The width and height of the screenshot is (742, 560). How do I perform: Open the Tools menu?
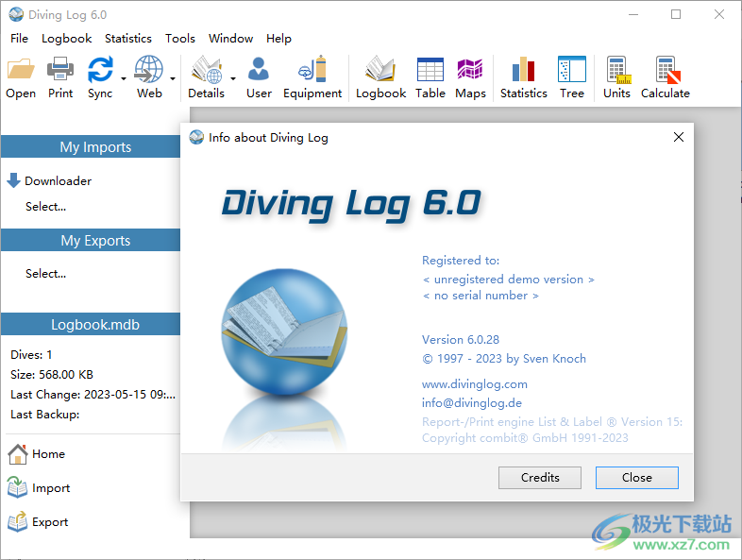point(180,39)
